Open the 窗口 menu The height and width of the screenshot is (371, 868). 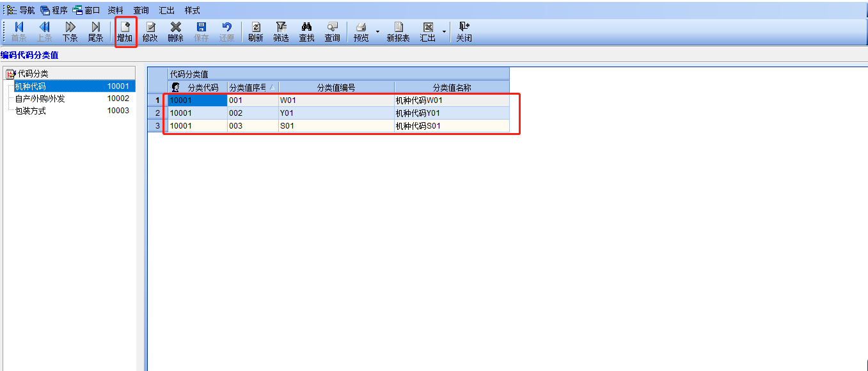click(x=86, y=10)
